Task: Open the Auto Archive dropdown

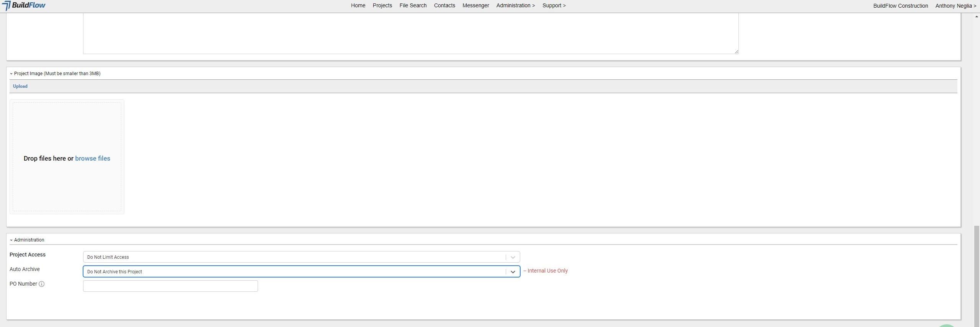Action: pos(301,271)
